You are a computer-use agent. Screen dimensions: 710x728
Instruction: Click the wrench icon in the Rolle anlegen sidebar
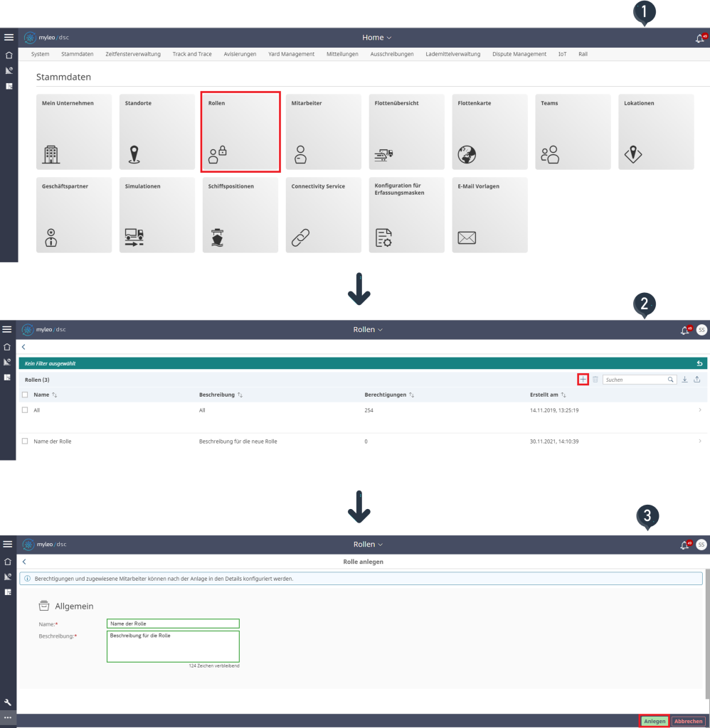tap(8, 702)
